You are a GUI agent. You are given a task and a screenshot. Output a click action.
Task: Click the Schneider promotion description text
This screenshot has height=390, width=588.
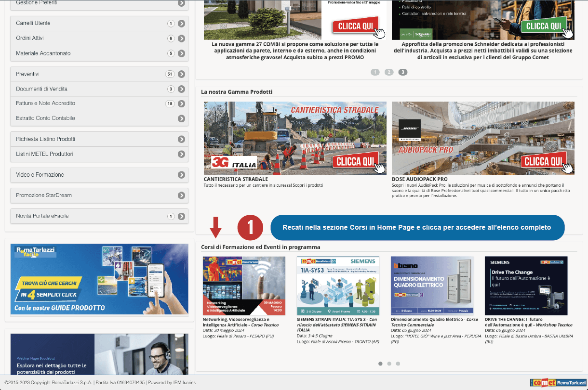point(483,51)
